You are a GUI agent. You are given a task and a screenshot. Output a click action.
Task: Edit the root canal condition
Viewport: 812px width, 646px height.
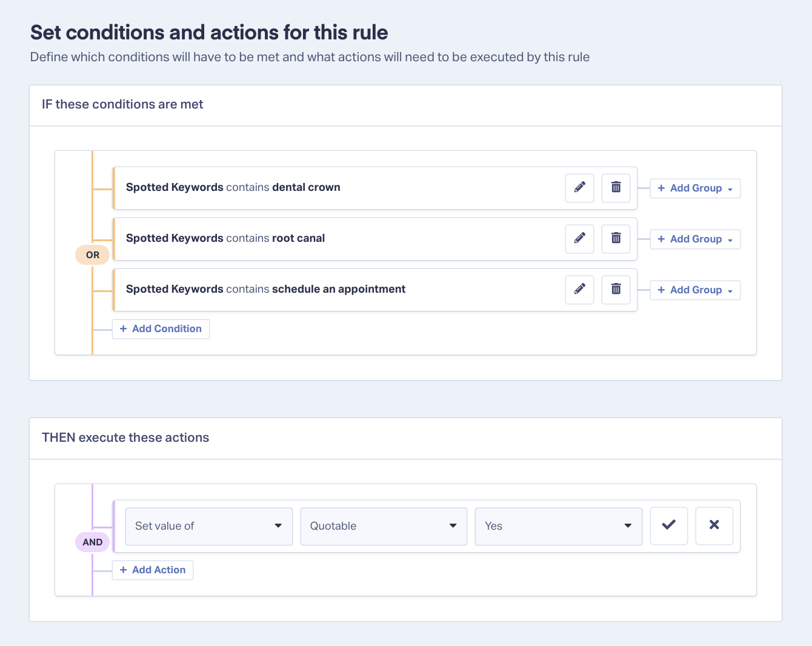pyautogui.click(x=579, y=239)
